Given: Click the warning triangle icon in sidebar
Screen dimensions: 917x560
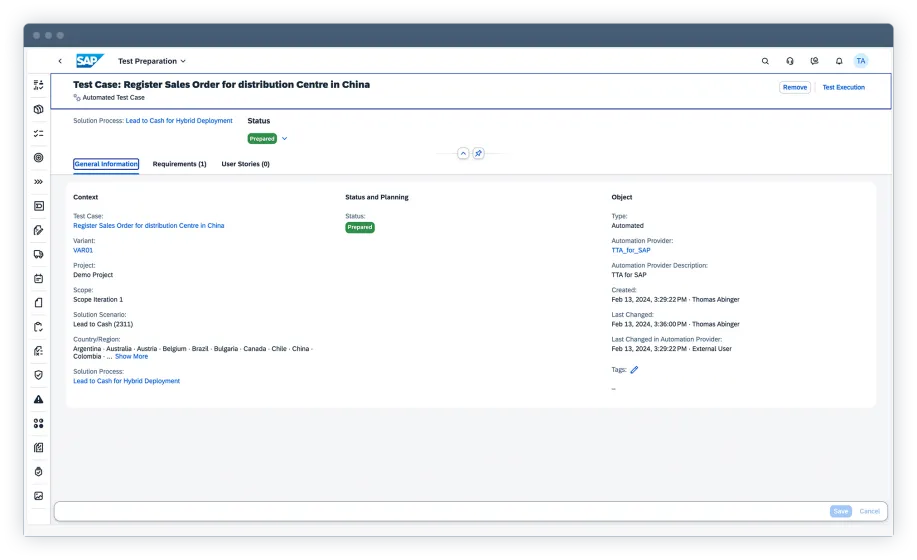Looking at the screenshot, I should pyautogui.click(x=38, y=399).
